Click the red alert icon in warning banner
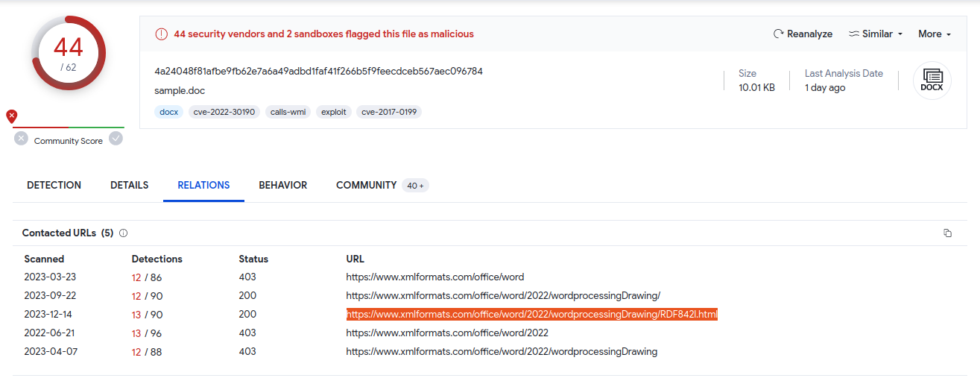The height and width of the screenshot is (381, 980). tap(162, 34)
